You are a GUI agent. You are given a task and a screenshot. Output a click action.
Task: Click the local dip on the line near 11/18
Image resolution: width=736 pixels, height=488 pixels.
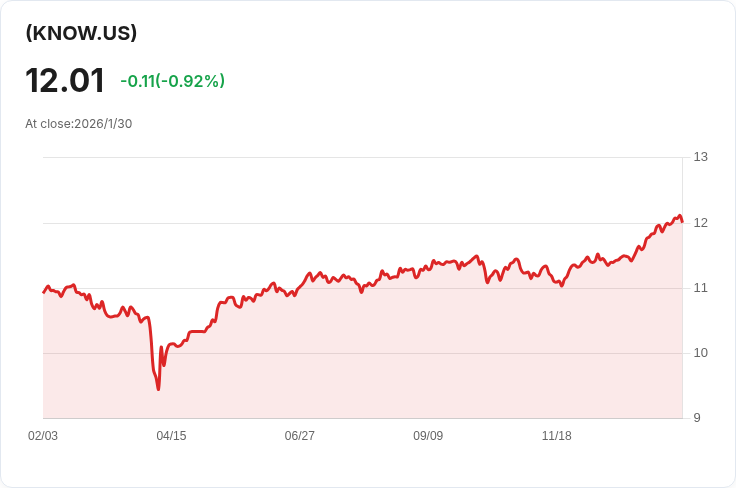[562, 285]
